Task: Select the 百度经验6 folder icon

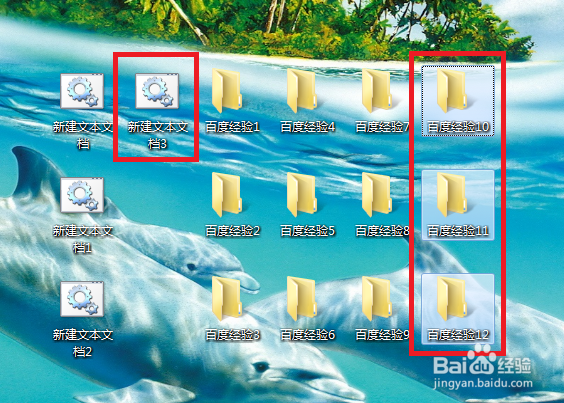Action: coord(303,299)
